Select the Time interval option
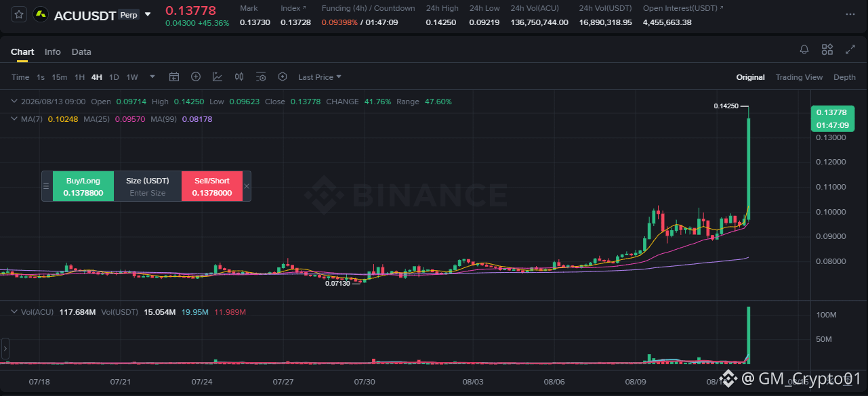This screenshot has height=396, width=868. 20,77
